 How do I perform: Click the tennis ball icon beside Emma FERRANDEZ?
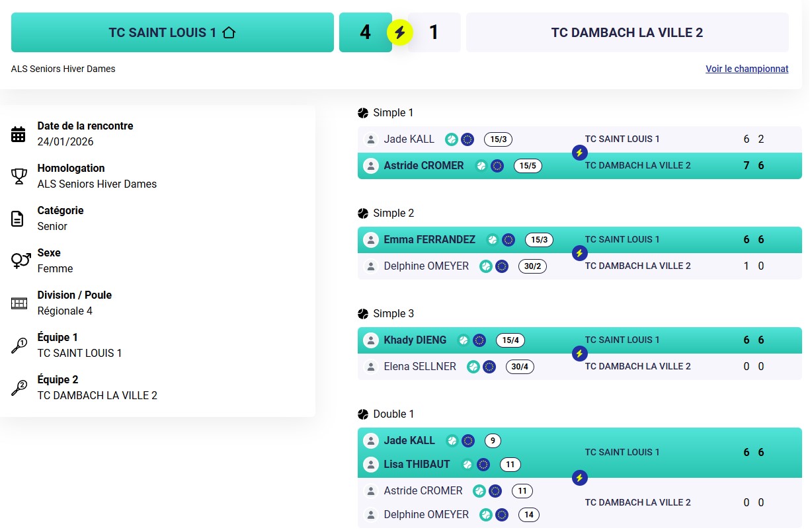(x=492, y=240)
